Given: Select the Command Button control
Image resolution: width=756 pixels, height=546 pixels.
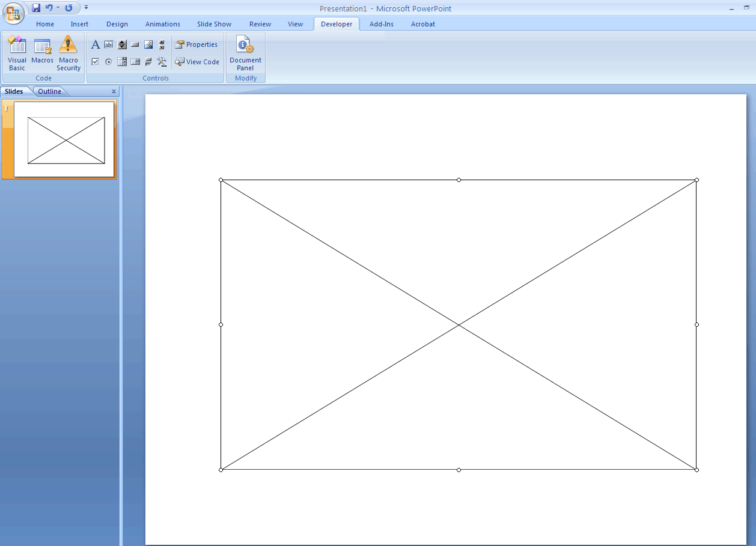Looking at the screenshot, I should click(x=135, y=45).
